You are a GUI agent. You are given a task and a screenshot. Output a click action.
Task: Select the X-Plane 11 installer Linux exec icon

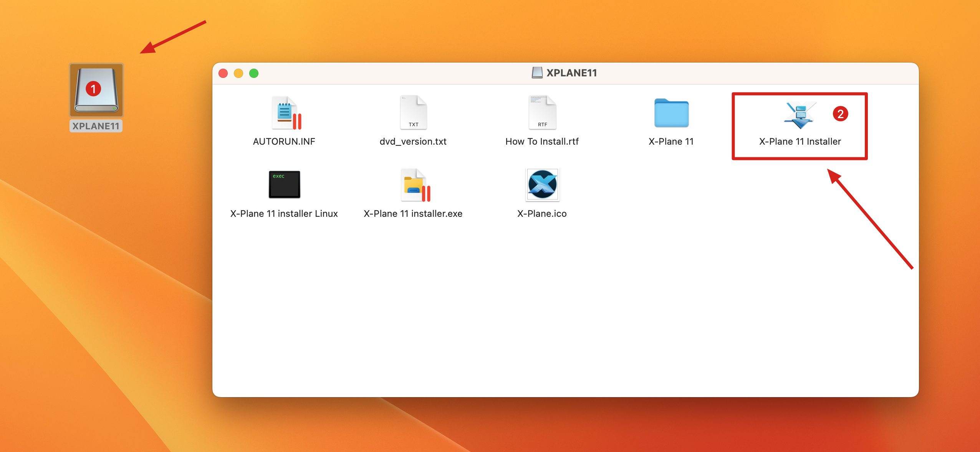(x=284, y=185)
